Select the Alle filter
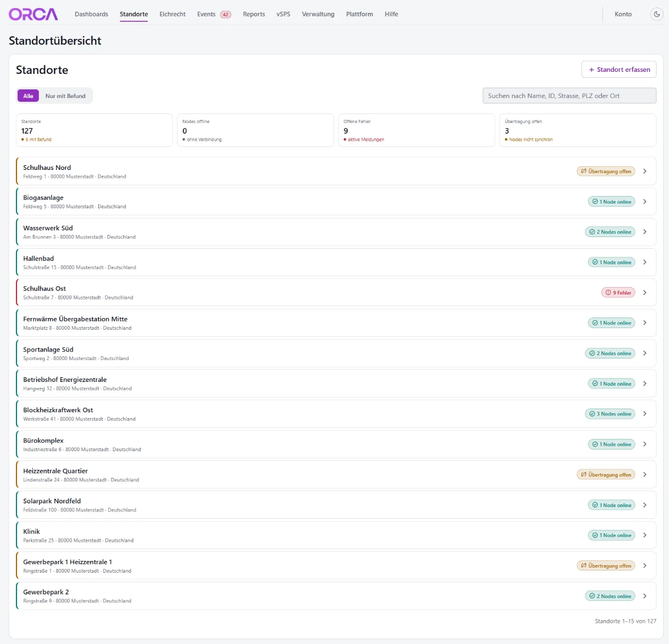 coord(28,96)
